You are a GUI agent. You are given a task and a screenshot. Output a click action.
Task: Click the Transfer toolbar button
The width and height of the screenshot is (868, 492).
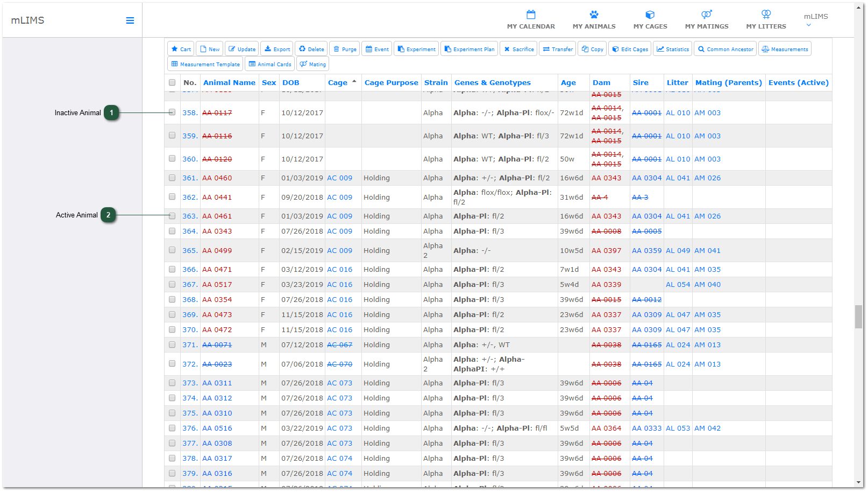(x=558, y=49)
